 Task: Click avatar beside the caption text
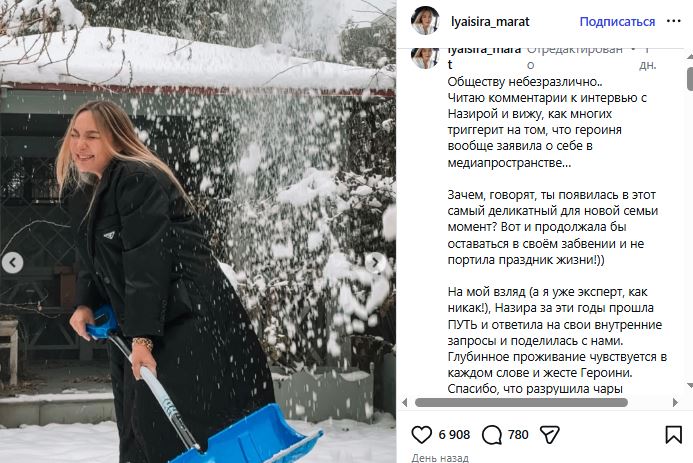[425, 58]
